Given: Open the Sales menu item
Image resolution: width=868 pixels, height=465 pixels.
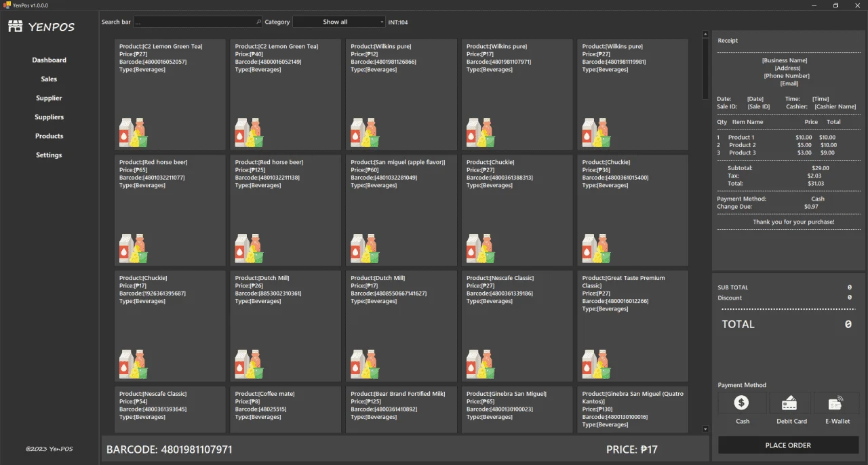Looking at the screenshot, I should pos(49,79).
